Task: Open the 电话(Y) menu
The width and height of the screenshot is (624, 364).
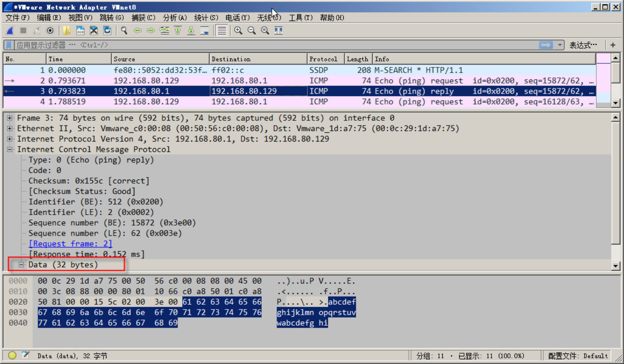Action: tap(237, 18)
